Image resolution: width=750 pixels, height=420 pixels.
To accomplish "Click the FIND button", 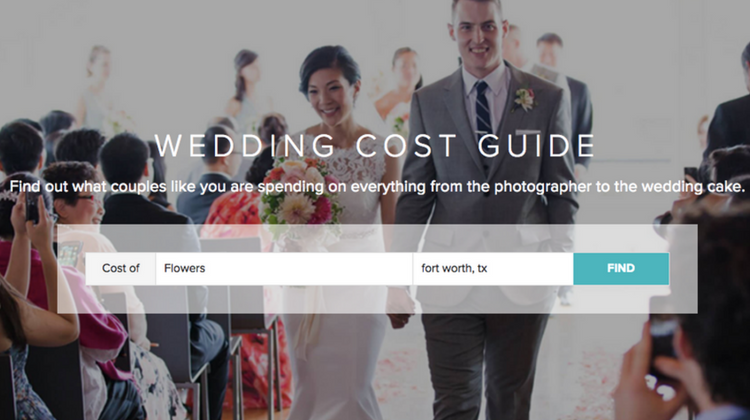I will point(621,268).
